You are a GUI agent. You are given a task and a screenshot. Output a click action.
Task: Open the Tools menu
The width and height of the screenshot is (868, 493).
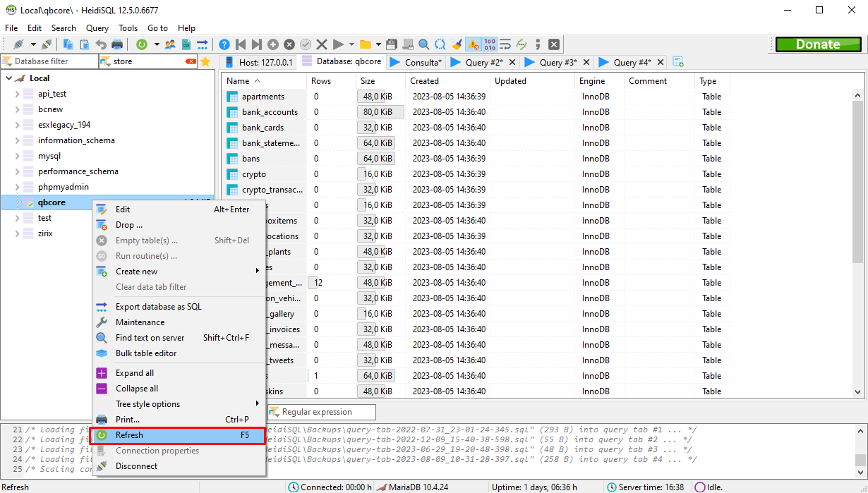128,28
